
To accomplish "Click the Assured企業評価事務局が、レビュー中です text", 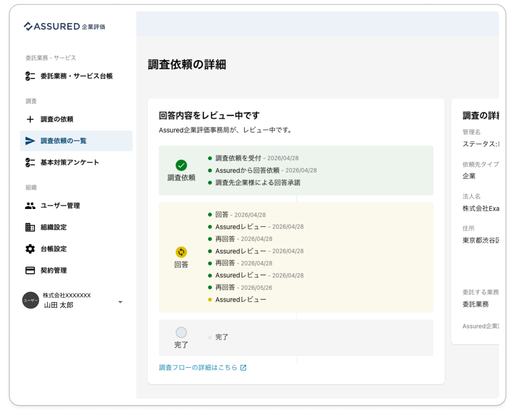I will tap(226, 130).
